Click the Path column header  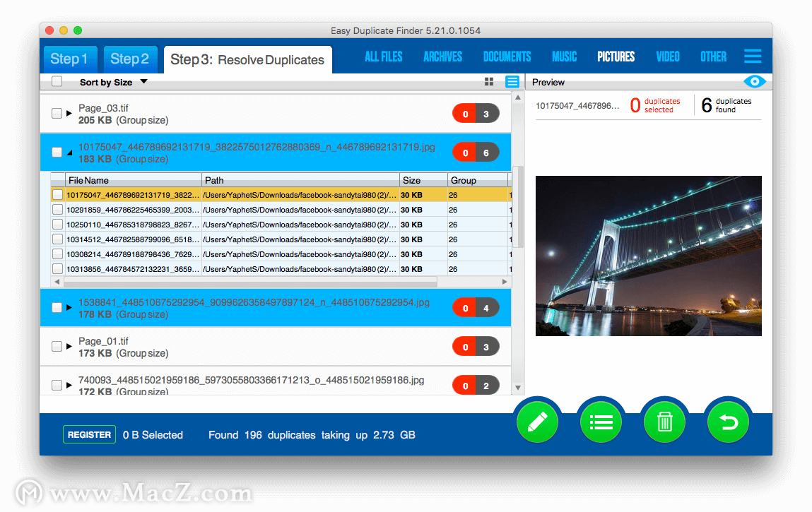(x=300, y=180)
